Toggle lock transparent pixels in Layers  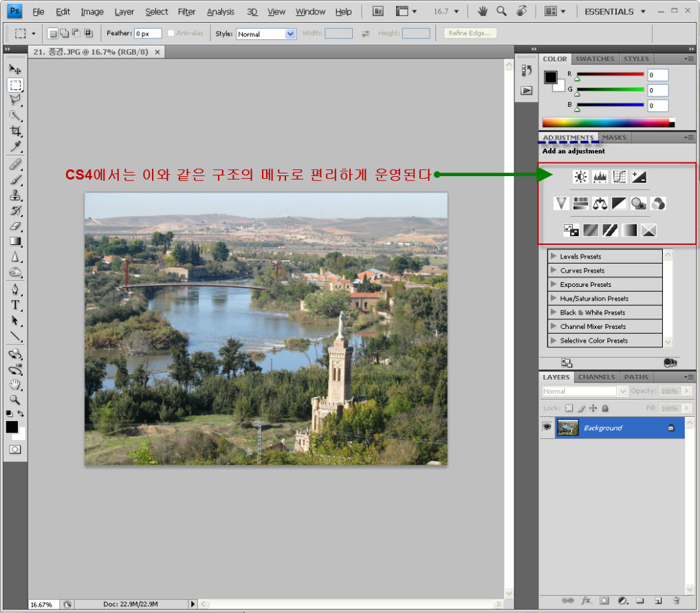pyautogui.click(x=569, y=408)
